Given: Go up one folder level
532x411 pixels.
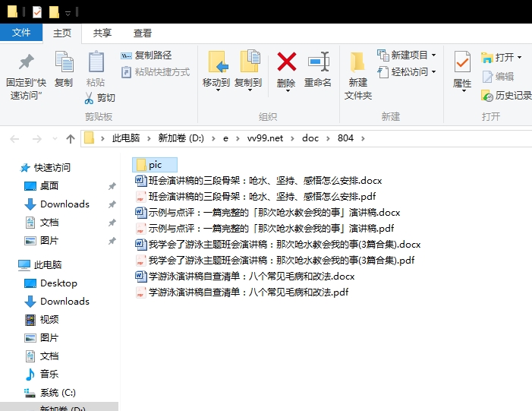Looking at the screenshot, I should pos(71,138).
